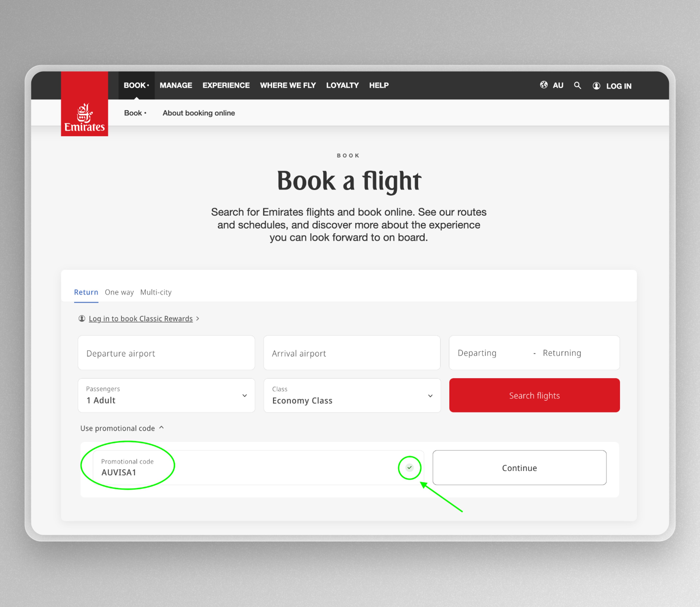Click the Continue button
Viewport: 700px width, 607px height.
(519, 467)
